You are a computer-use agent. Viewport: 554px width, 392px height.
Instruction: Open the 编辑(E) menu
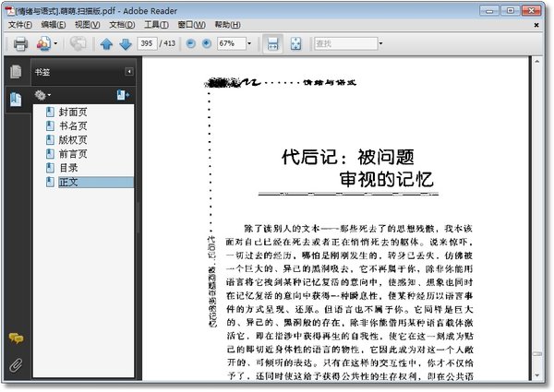click(54, 25)
